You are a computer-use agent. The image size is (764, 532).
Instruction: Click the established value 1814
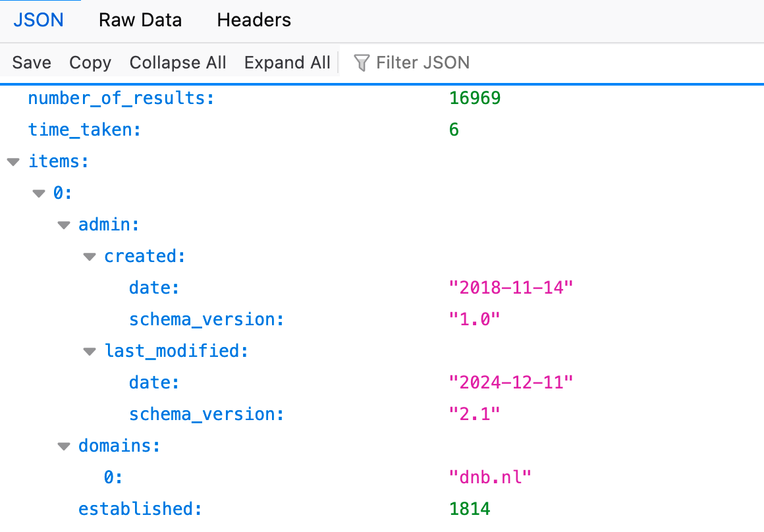pyautogui.click(x=470, y=509)
